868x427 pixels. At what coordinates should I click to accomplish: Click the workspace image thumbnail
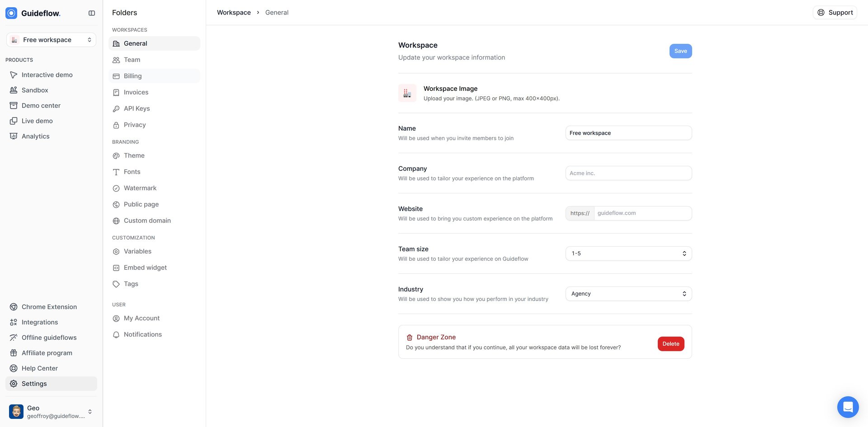pyautogui.click(x=407, y=93)
